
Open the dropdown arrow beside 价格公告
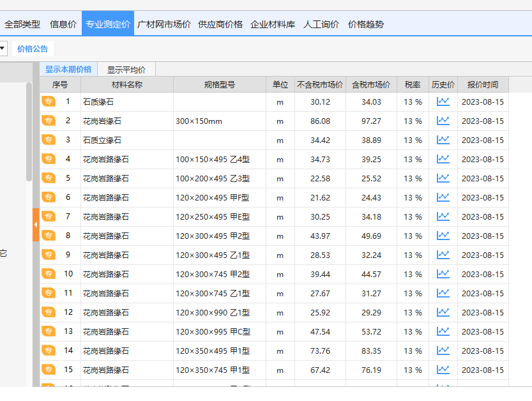3,49
